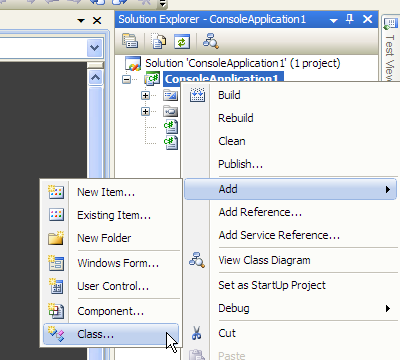
Task: Open the left panel window options arrow
Action: 81,21
